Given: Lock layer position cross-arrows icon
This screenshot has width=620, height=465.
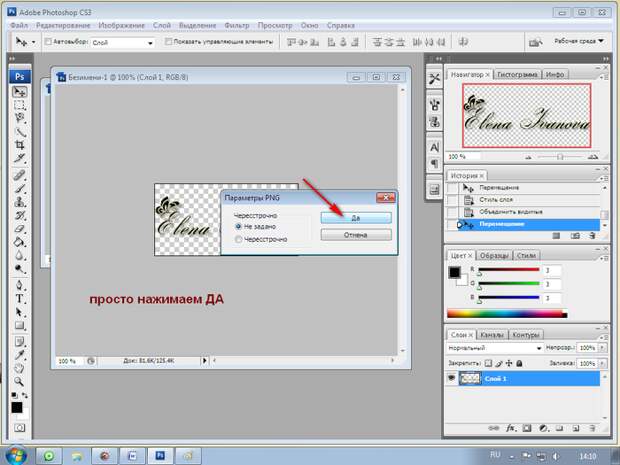Looking at the screenshot, I should 509,363.
